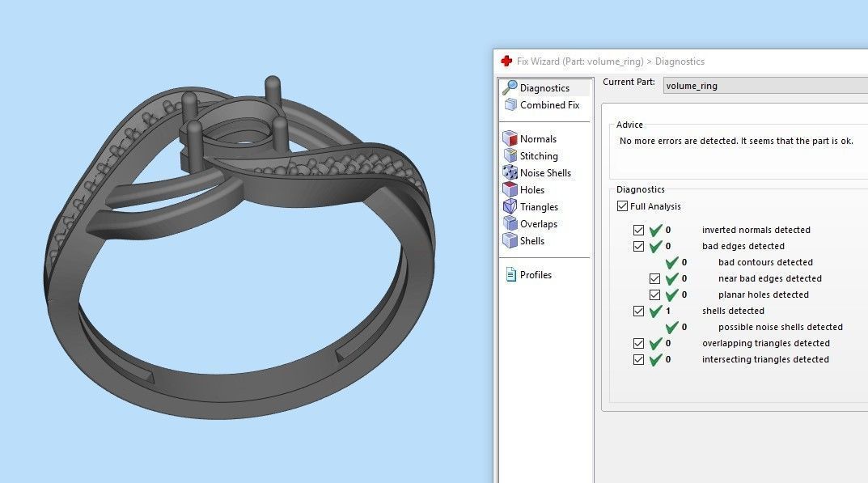The image size is (868, 483).
Task: Click the red cross Fix Wizard icon
Action: (506, 61)
